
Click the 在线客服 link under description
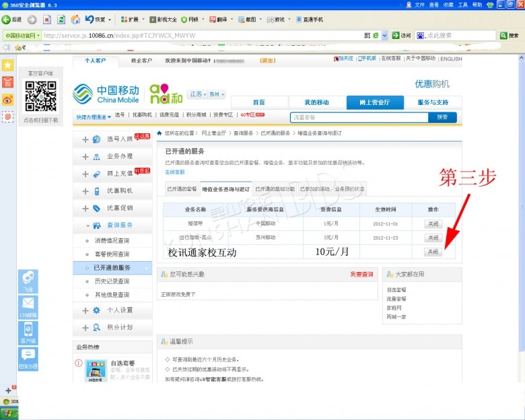coord(175,172)
